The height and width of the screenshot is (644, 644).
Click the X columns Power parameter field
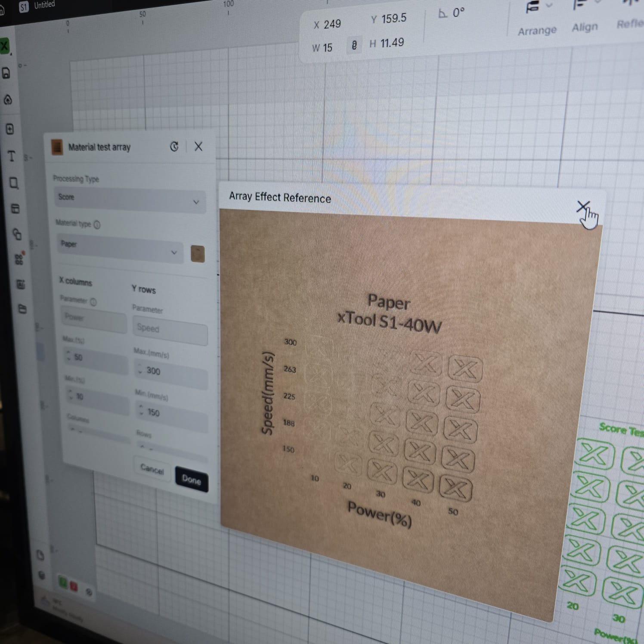point(94,319)
